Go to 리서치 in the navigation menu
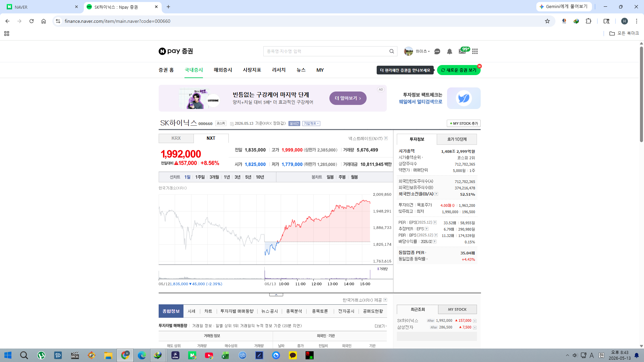This screenshot has height=362, width=644. click(279, 70)
